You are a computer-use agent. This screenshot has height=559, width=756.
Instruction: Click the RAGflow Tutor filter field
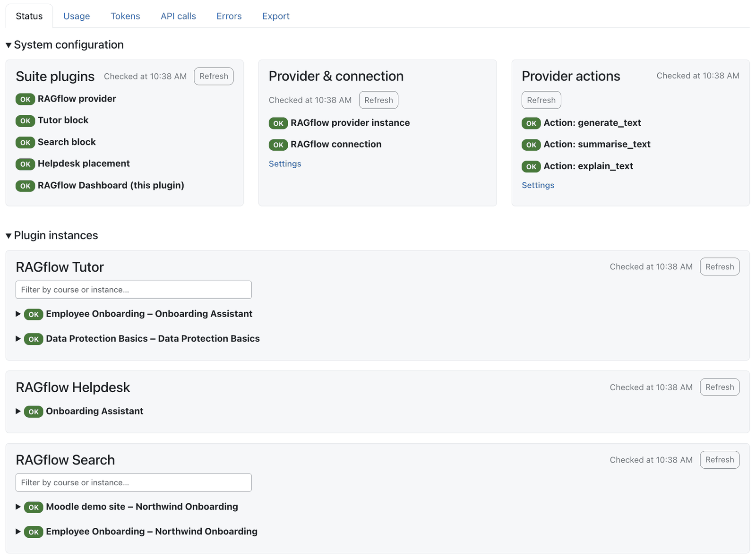point(134,290)
